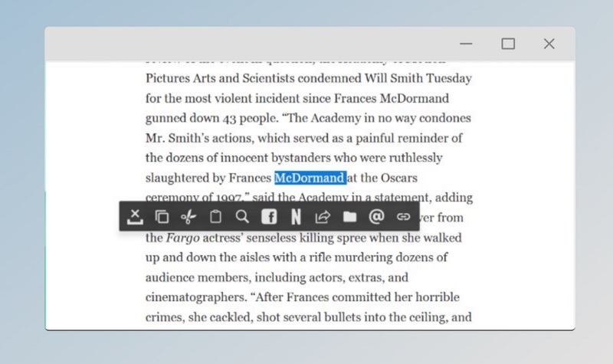Cut the selection with the scissors icon
This screenshot has height=364, width=613.
188,217
